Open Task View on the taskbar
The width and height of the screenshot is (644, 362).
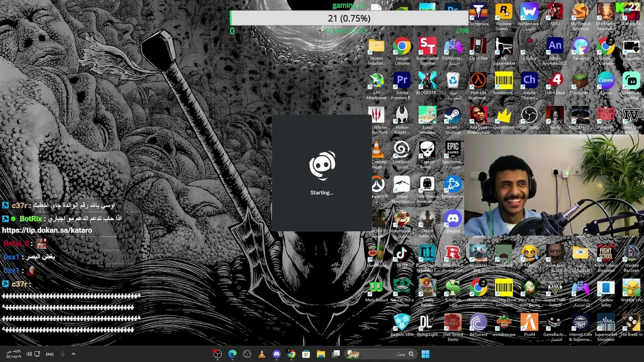pos(336,354)
